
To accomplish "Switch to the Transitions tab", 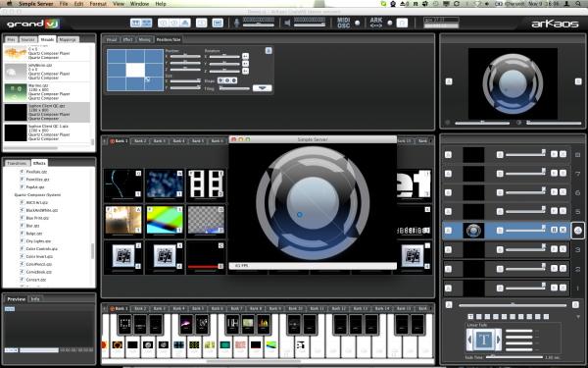I will pos(17,163).
